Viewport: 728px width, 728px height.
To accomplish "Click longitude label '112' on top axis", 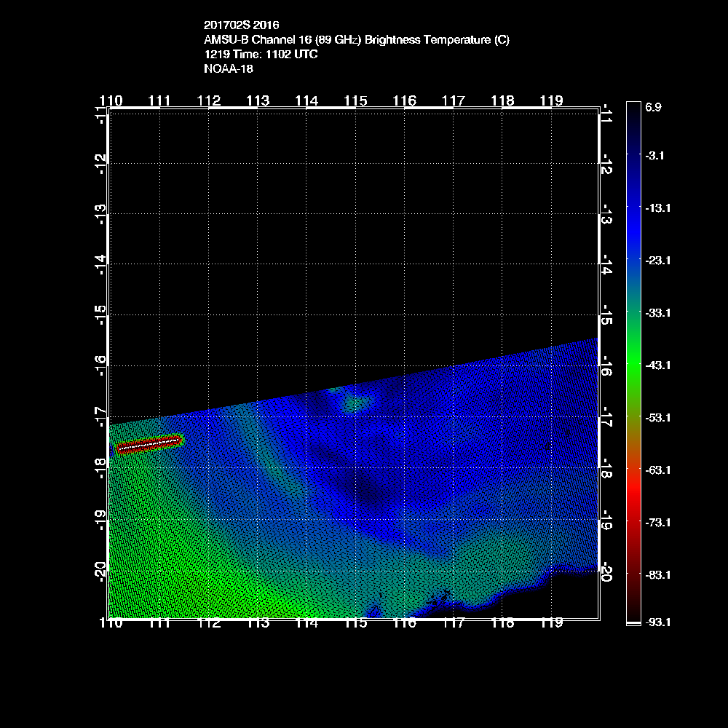I will click(208, 100).
